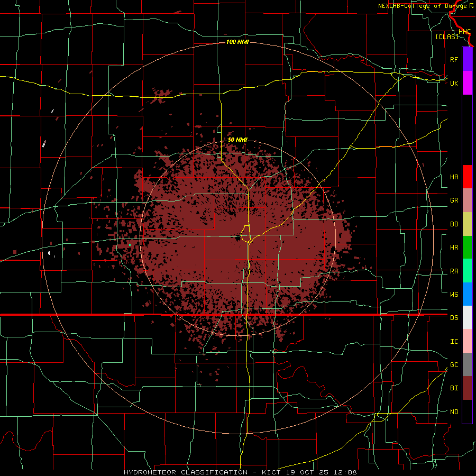Click the HHC product code label
This screenshot has height=476, width=476.
[464, 32]
